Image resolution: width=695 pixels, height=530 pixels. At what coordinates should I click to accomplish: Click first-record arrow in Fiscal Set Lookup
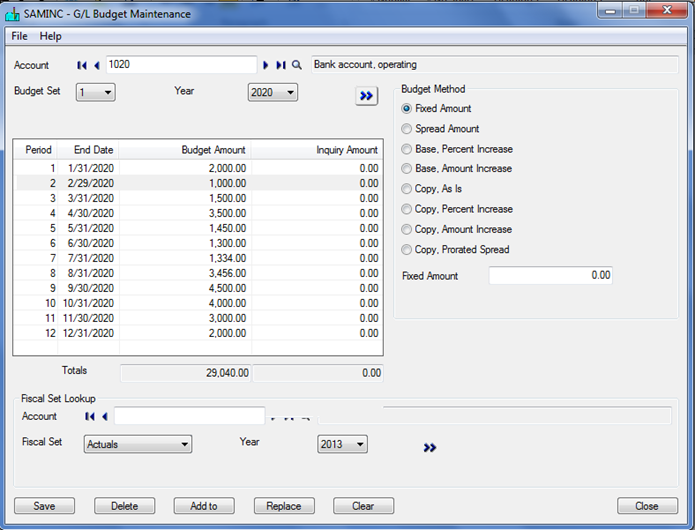(90, 416)
